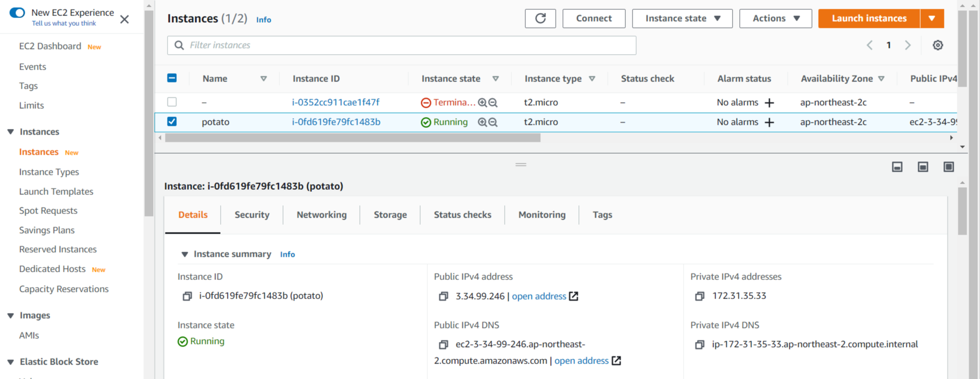Add alarm plus icon for potato instance
Screen dimensions: 980x379
point(769,122)
